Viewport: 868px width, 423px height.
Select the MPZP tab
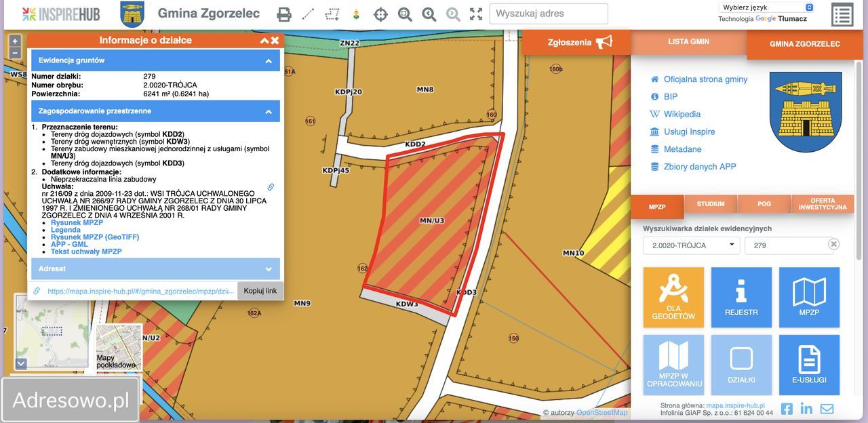tap(657, 207)
